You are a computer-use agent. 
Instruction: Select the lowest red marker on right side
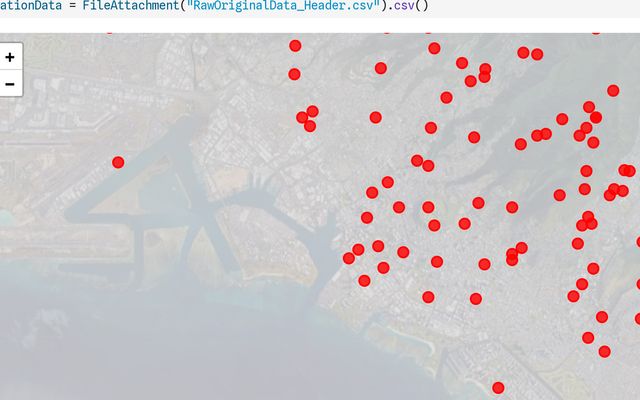pyautogui.click(x=604, y=351)
